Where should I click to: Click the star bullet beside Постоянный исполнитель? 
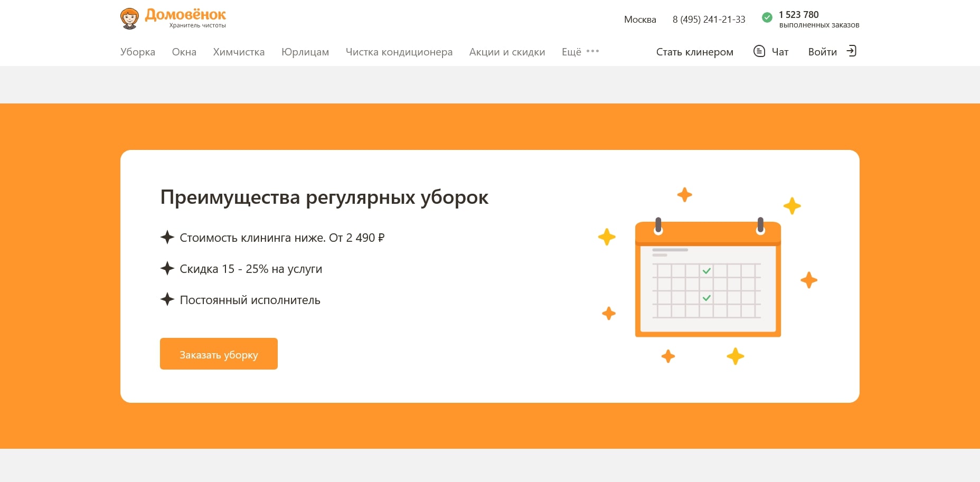(167, 299)
